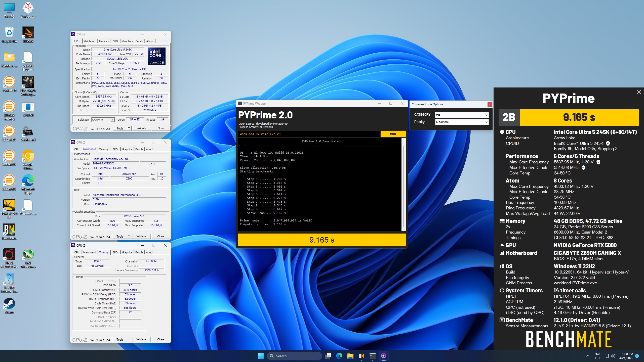
Task: Expand Tools arrow in Mainboard CPU-Z window
Action: pyautogui.click(x=129, y=236)
